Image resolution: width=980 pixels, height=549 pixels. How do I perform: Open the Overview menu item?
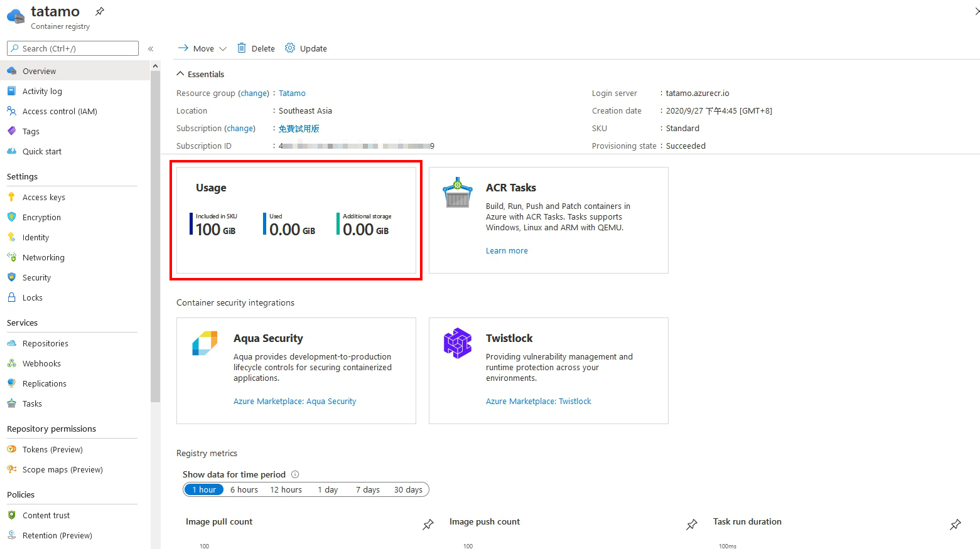[x=75, y=71]
